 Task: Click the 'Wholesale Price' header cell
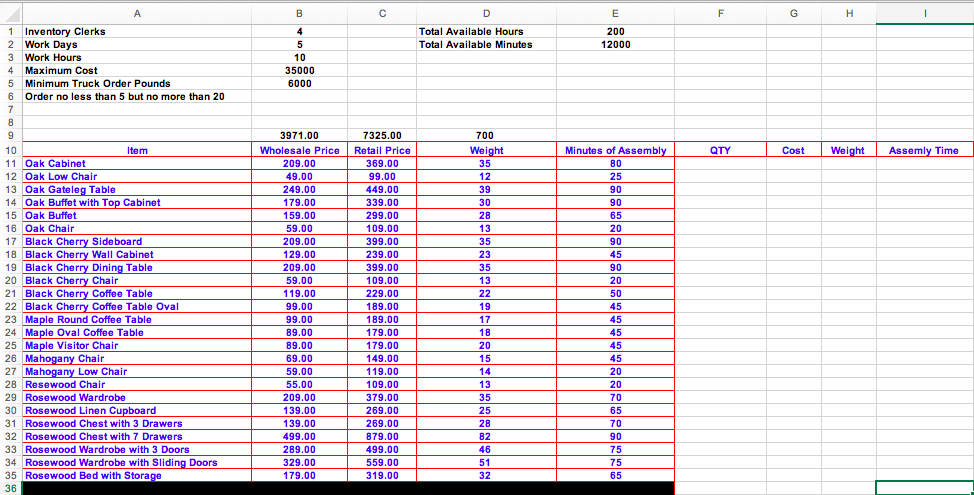coord(299,150)
